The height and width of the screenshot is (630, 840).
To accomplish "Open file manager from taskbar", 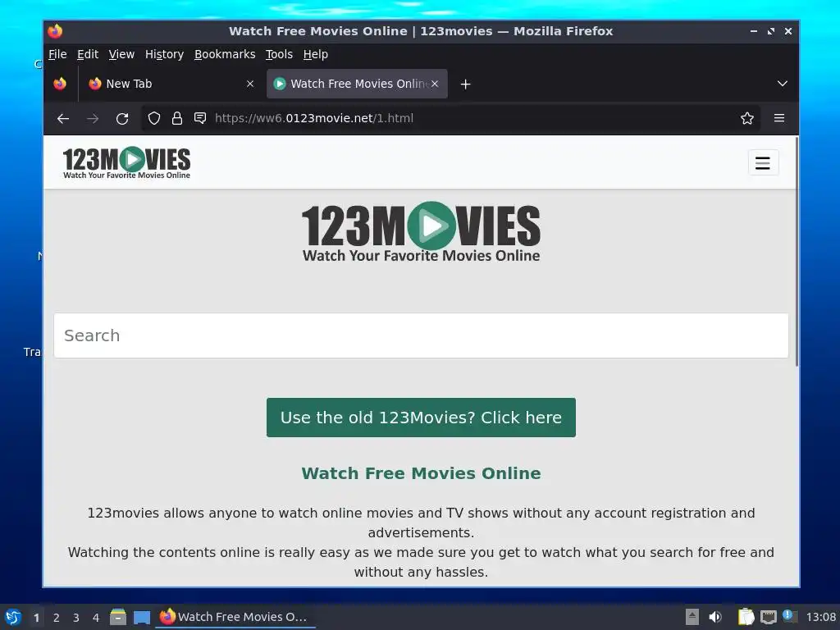I will click(x=118, y=617).
